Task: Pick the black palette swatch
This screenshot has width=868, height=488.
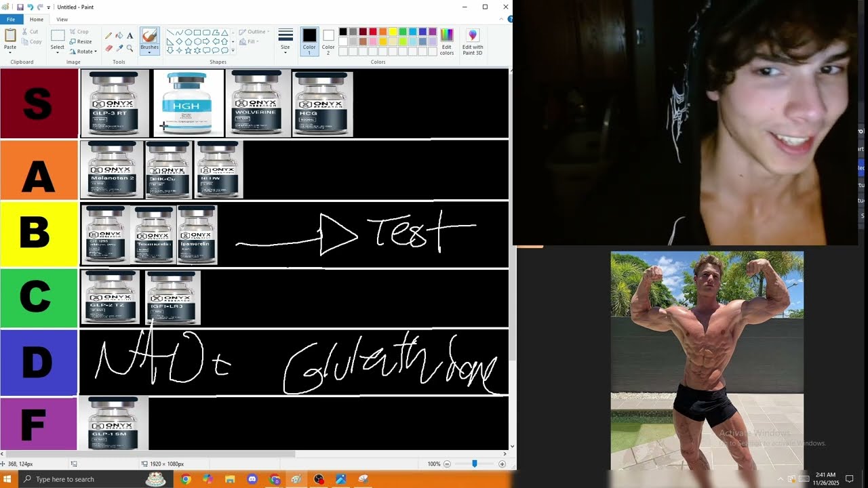Action: point(343,32)
